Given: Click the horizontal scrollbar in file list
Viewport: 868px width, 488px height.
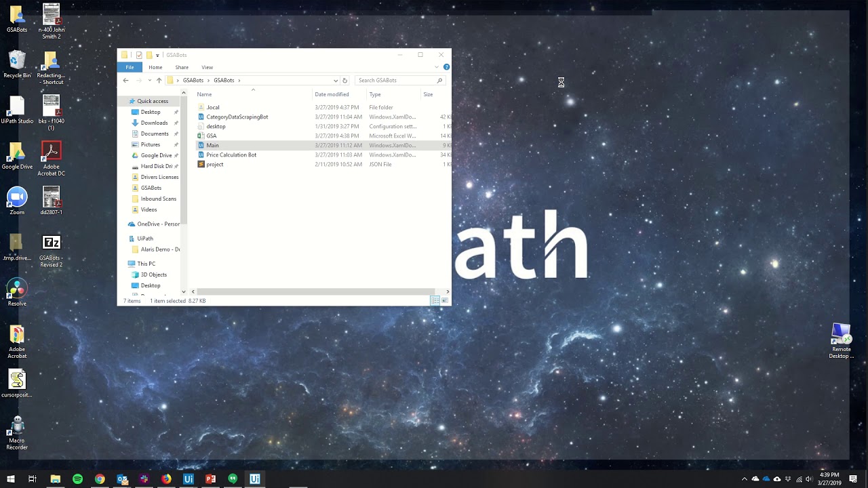Looking at the screenshot, I should [315, 291].
